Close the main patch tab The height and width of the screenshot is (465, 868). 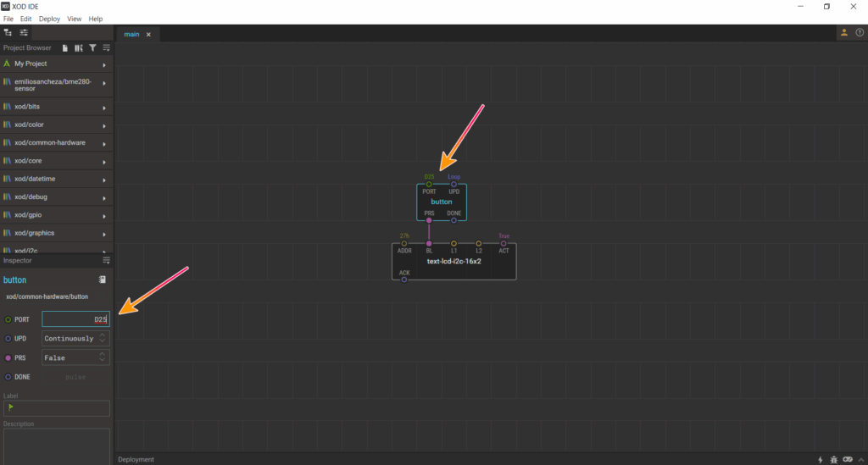(148, 34)
